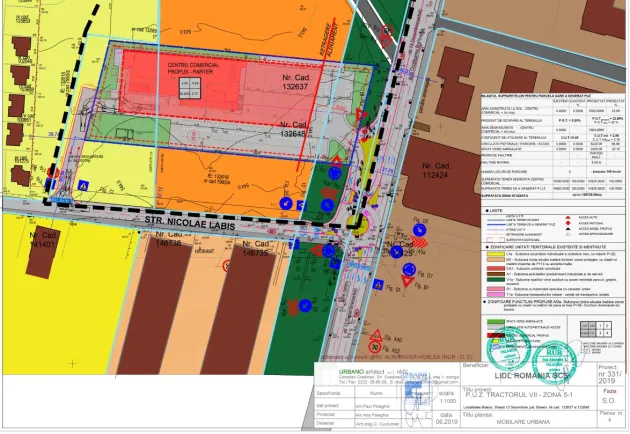This screenshot has width=630, height=434.
Task: Click the red yield triangle at the parking entrance
Action: coord(360,116)
